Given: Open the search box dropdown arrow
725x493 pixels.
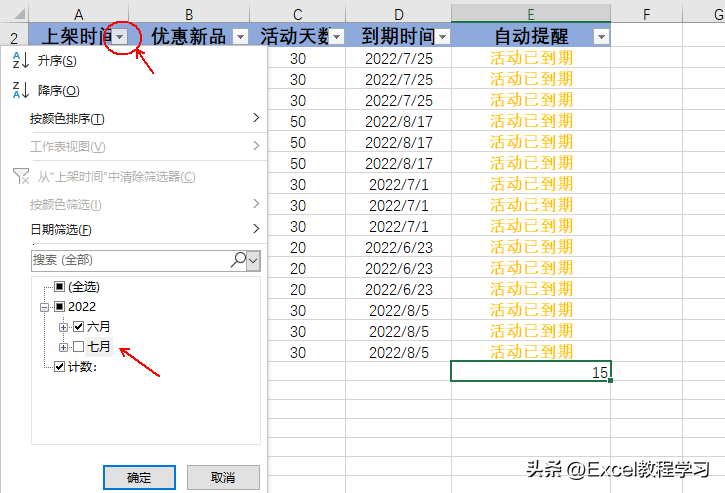Looking at the screenshot, I should click(253, 260).
